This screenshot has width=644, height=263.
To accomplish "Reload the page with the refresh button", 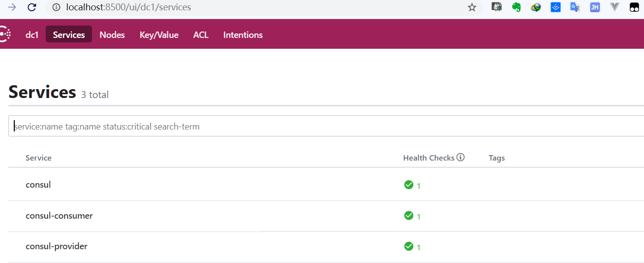I will click(x=31, y=7).
